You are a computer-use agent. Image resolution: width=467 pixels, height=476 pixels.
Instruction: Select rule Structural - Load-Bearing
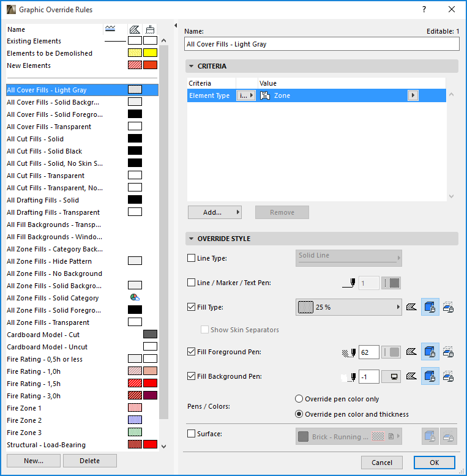pos(82,445)
